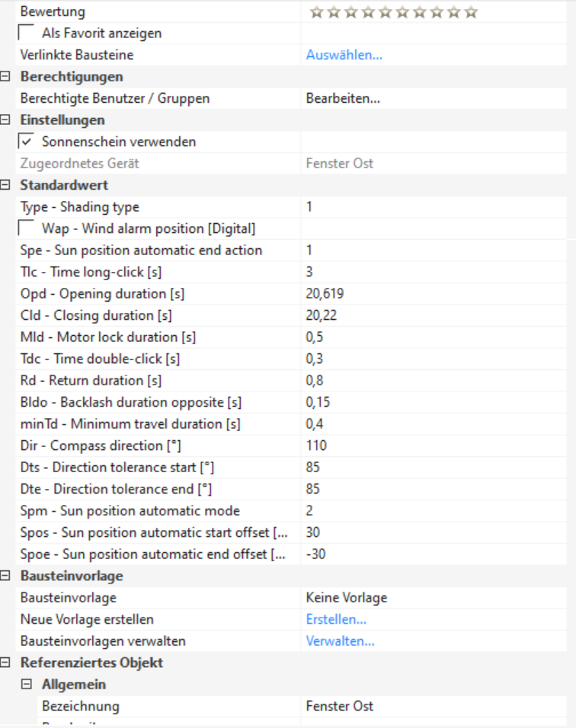Open 'Auswählen...' link for Verlinkte Bausteine
This screenshot has width=576, height=728.
click(344, 55)
